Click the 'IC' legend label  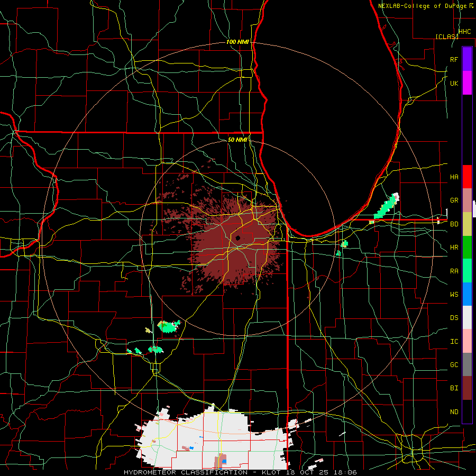coord(454,342)
